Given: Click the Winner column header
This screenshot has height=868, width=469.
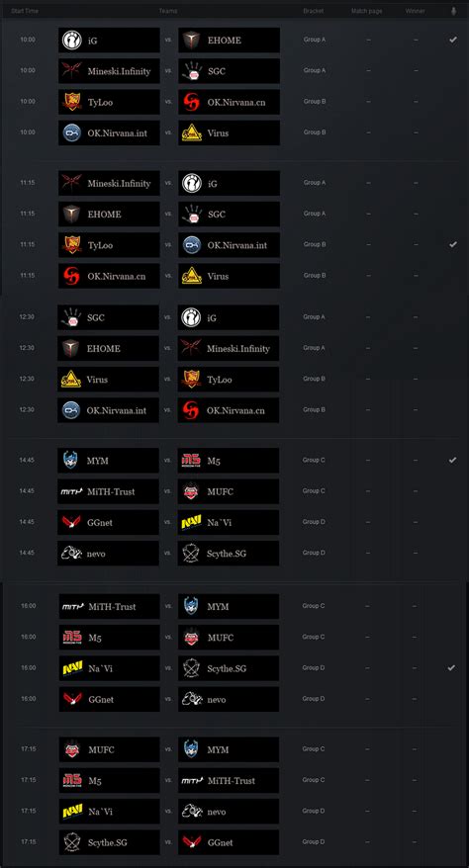Looking at the screenshot, I should coord(416,11).
